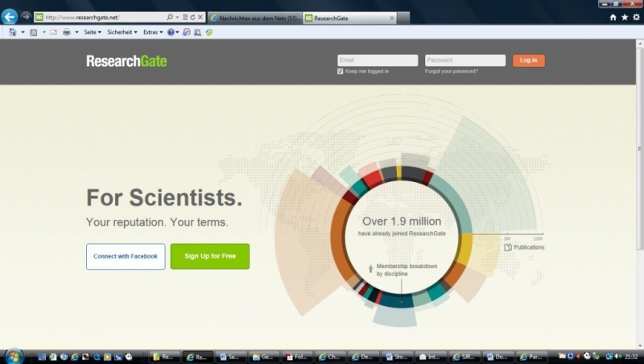The width and height of the screenshot is (644, 364).
Task: Click the last green toolbar add-on icon
Action: [209, 32]
